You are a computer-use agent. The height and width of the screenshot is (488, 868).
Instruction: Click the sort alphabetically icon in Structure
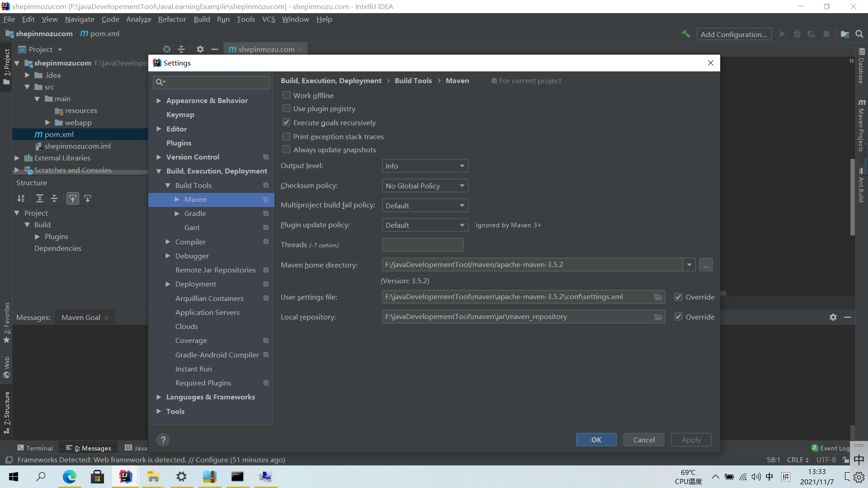(x=21, y=198)
